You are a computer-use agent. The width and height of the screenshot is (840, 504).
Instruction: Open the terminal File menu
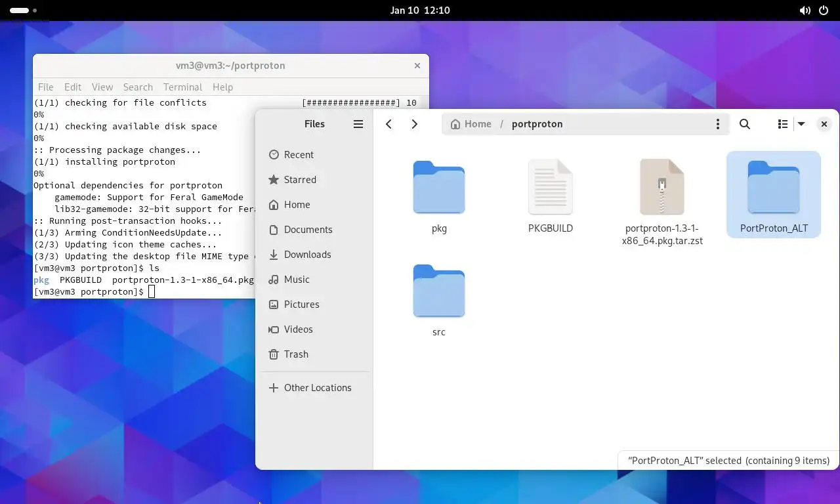(46, 87)
